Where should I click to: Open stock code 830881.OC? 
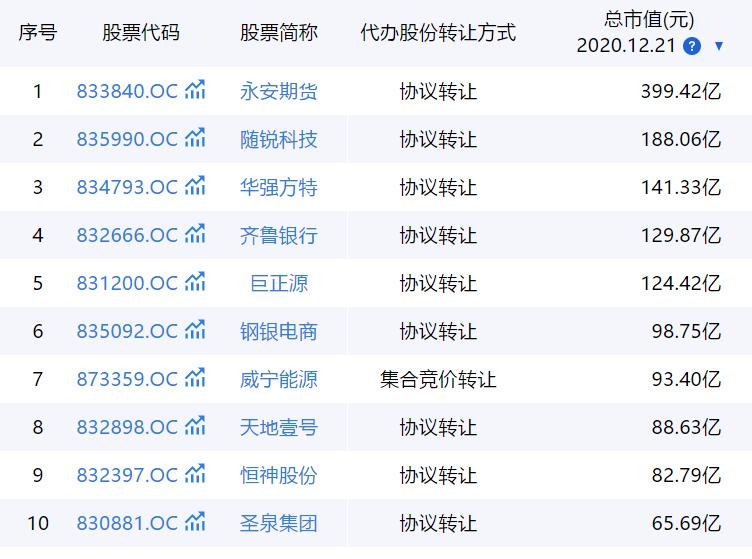tap(127, 523)
